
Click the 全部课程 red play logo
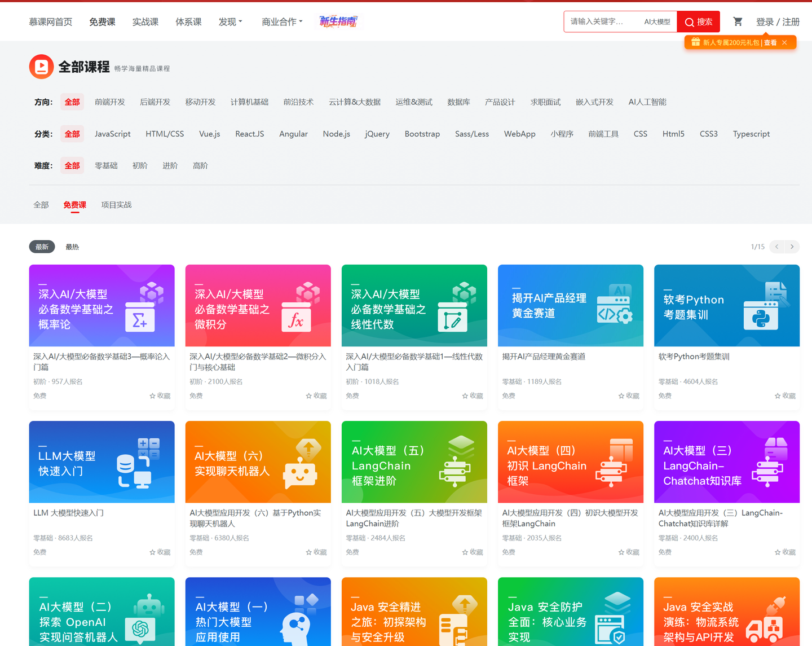41,67
